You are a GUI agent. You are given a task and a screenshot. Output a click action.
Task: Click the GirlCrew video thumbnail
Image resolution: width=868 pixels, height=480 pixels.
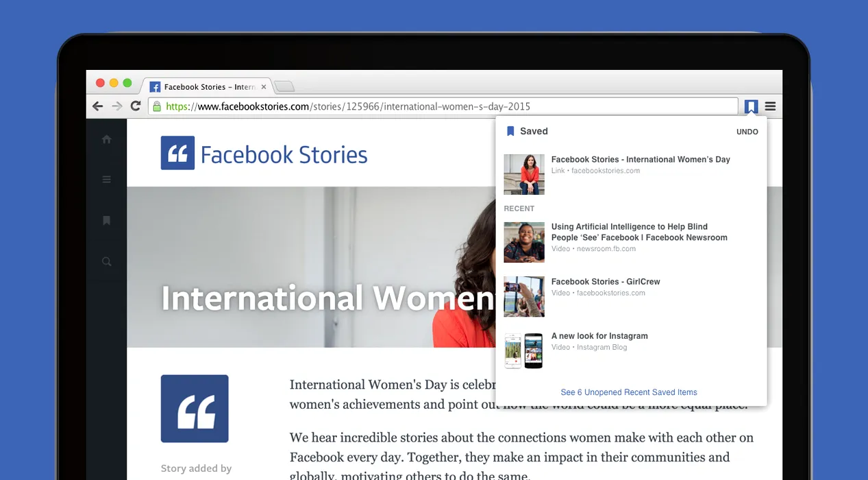[524, 297]
